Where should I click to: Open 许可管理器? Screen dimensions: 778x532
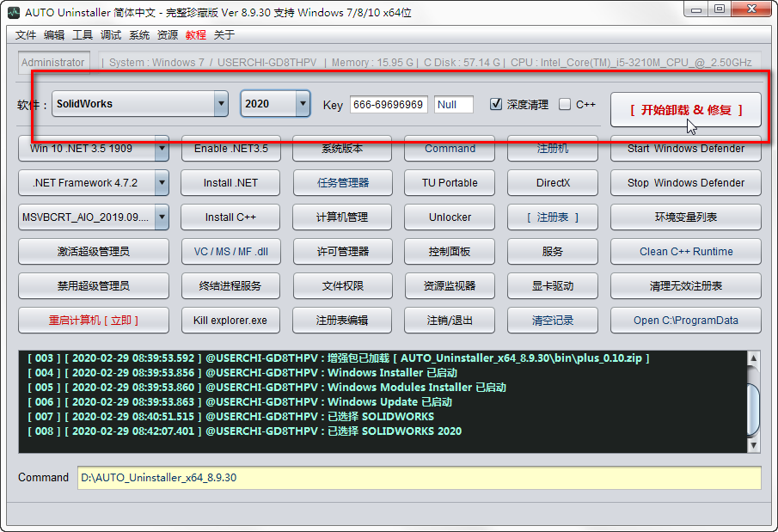(x=342, y=251)
